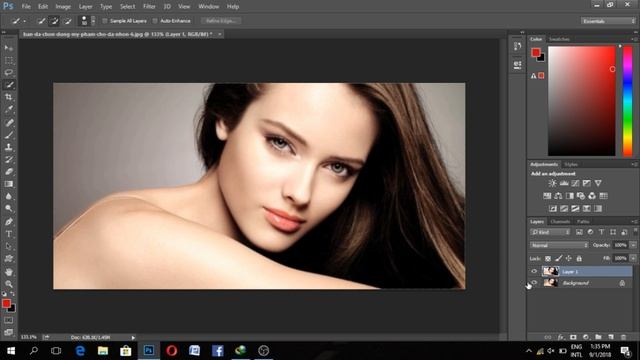Select the Dodge tool
The height and width of the screenshot is (360, 640).
pos(9,209)
